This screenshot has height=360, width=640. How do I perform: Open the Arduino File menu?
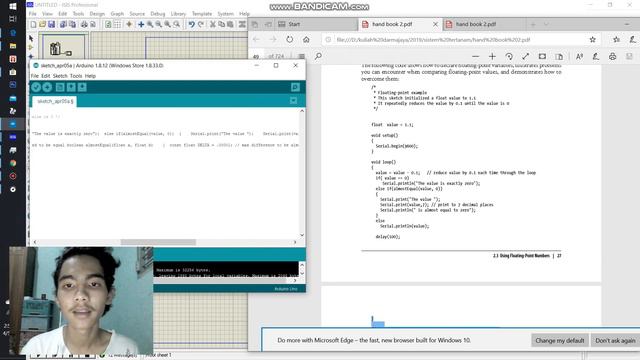coord(35,76)
